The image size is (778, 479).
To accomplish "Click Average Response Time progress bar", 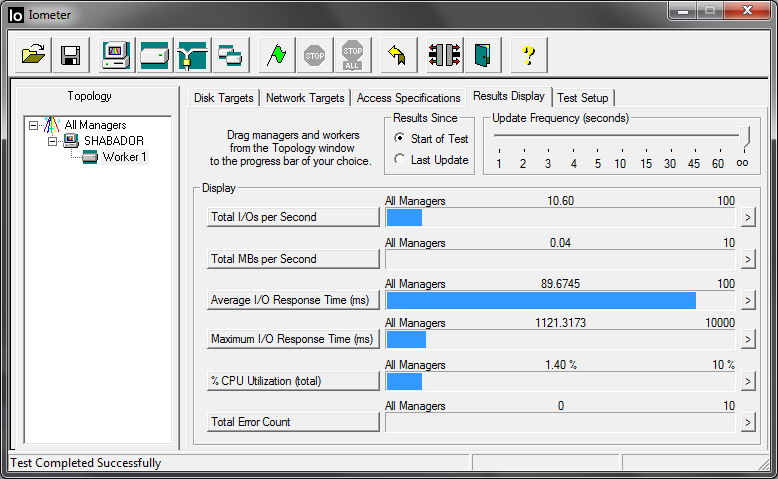I will (x=560, y=300).
